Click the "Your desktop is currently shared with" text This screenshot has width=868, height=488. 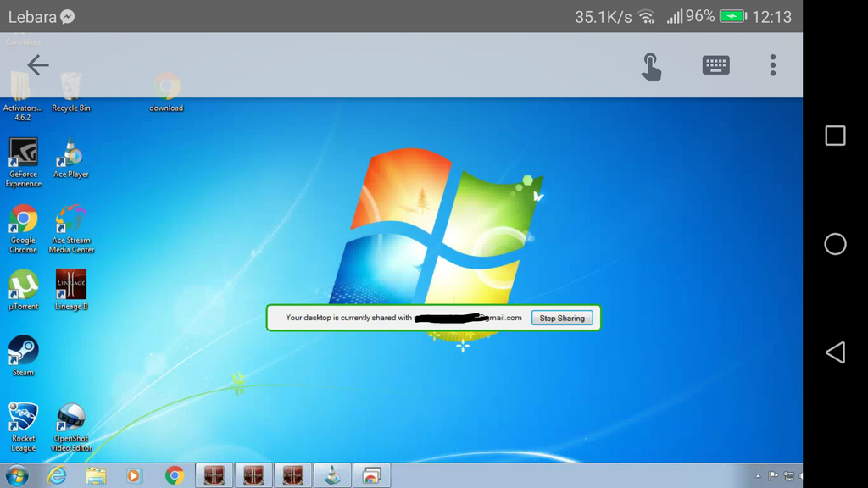[348, 318]
